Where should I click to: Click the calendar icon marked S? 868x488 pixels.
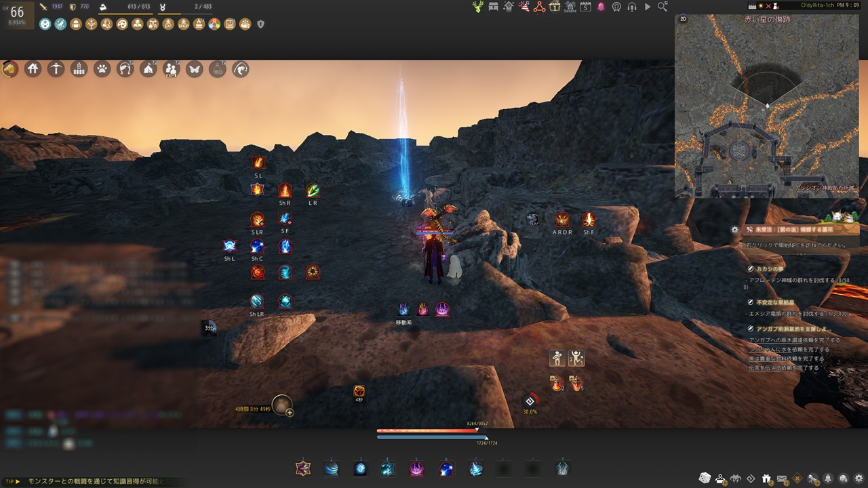click(586, 7)
